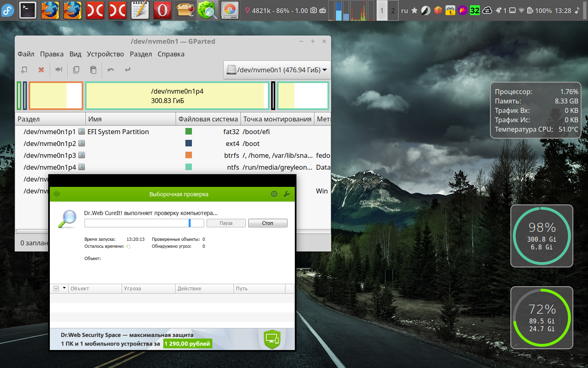Open the Устройство menu in GParted
The image size is (588, 368).
[105, 54]
